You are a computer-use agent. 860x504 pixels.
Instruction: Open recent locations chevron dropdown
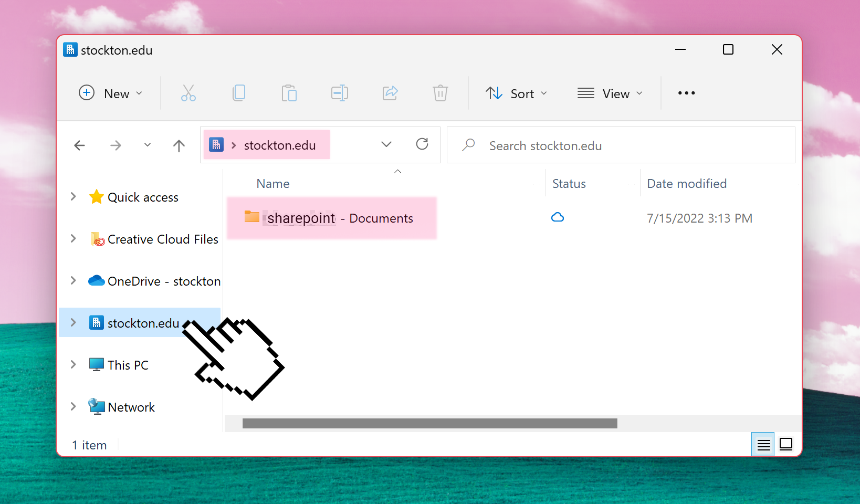pos(148,145)
